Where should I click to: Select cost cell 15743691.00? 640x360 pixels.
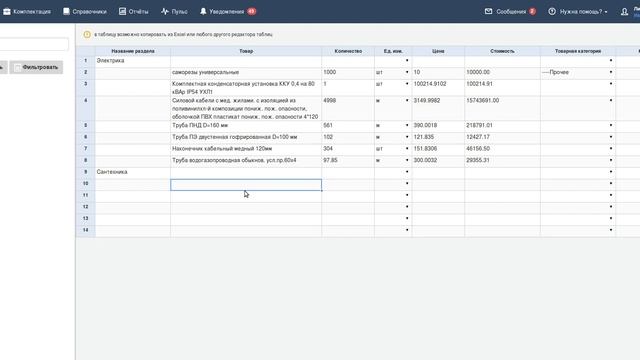[502, 109]
